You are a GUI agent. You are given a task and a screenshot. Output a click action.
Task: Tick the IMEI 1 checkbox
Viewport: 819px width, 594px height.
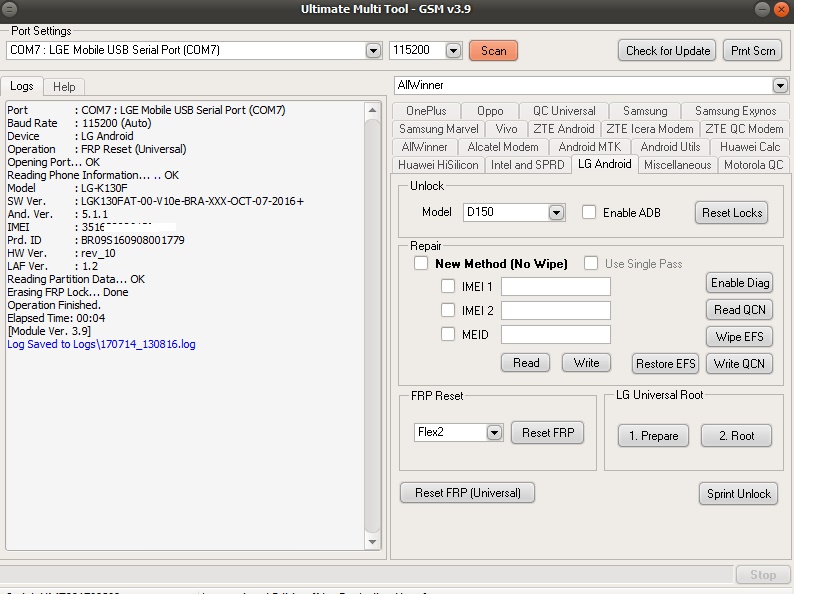[x=448, y=286]
